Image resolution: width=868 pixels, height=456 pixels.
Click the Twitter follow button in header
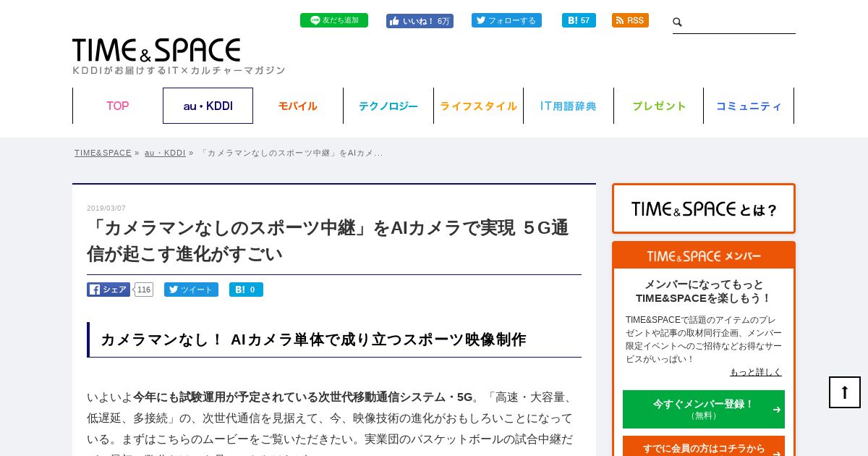(x=506, y=20)
